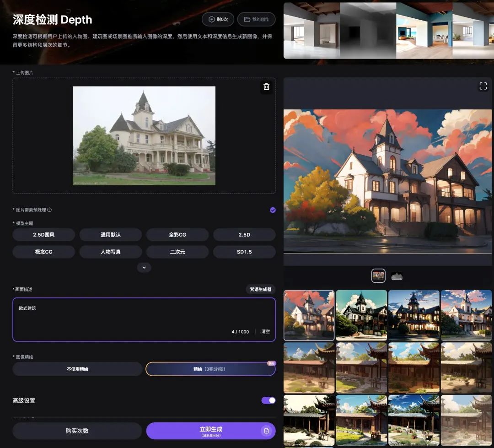This screenshot has width=494, height=448.
Task: Turn off the 高级设置 toggle
Action: coord(268,400)
